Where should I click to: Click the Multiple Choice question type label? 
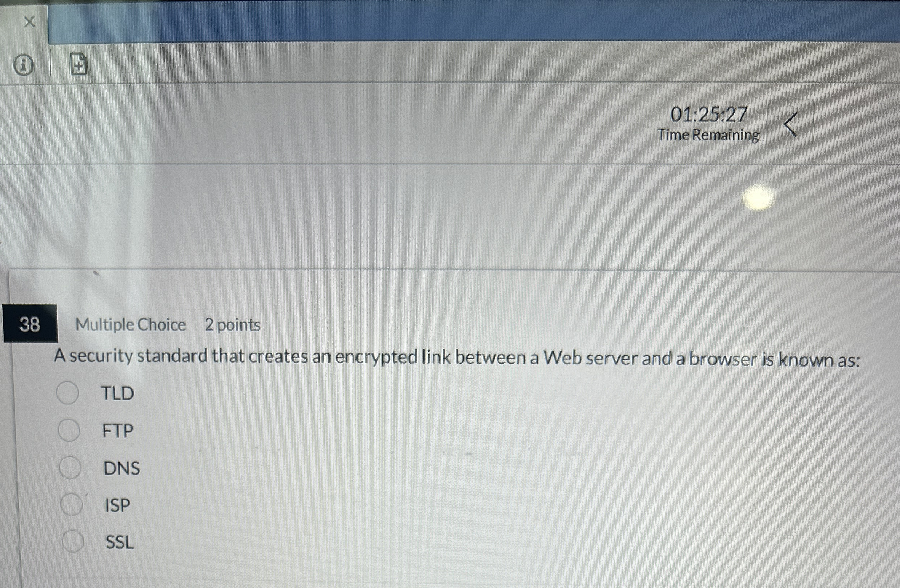tap(131, 325)
